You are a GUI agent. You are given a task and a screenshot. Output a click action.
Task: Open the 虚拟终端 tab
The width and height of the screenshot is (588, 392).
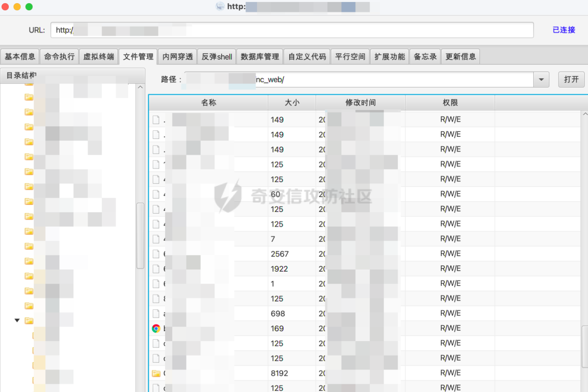[99, 56]
